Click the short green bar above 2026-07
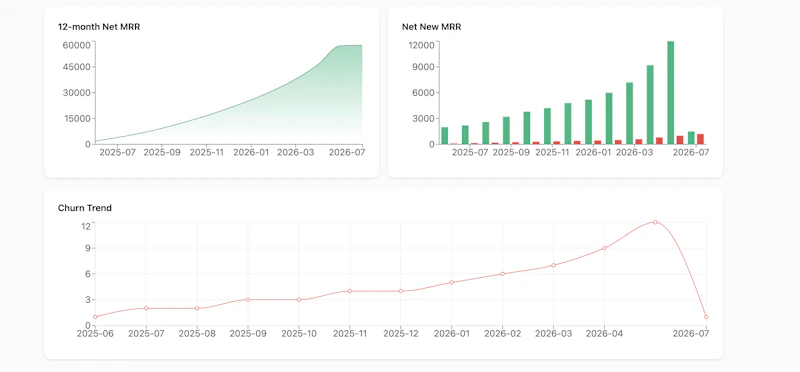The image size is (800, 372). click(691, 138)
